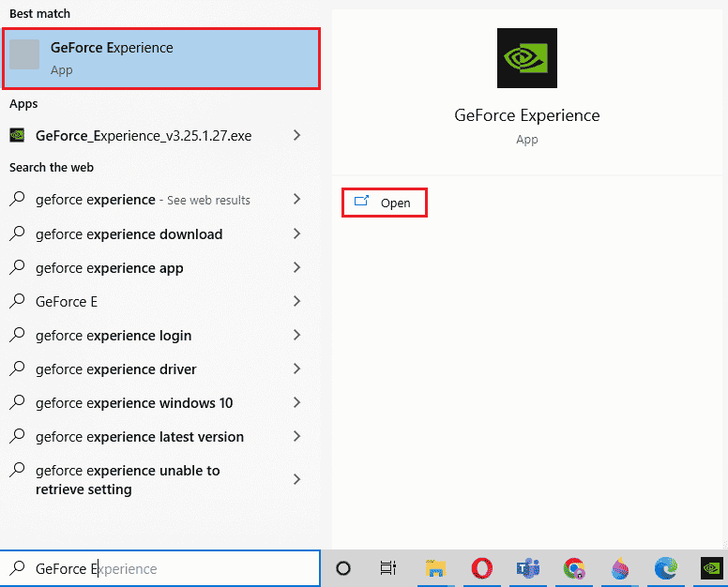
Task: Select GeForce_Experience_v3.25.1.27.exe app result
Action: [x=143, y=135]
